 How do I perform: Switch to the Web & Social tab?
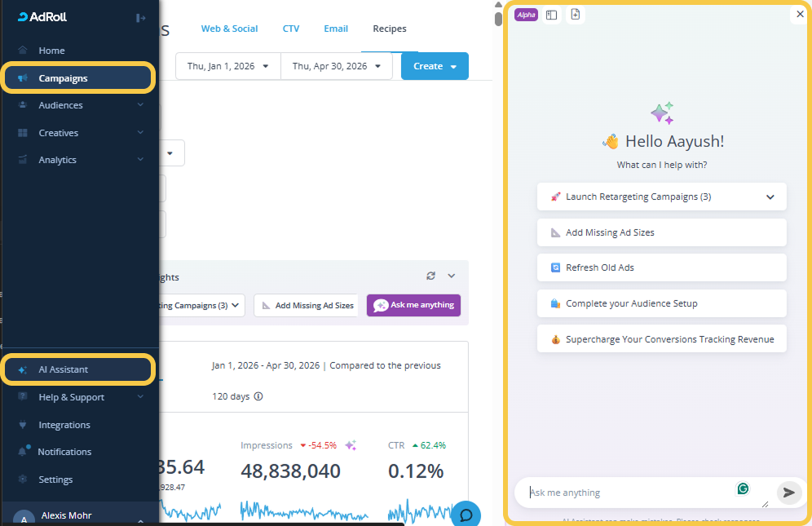(229, 29)
